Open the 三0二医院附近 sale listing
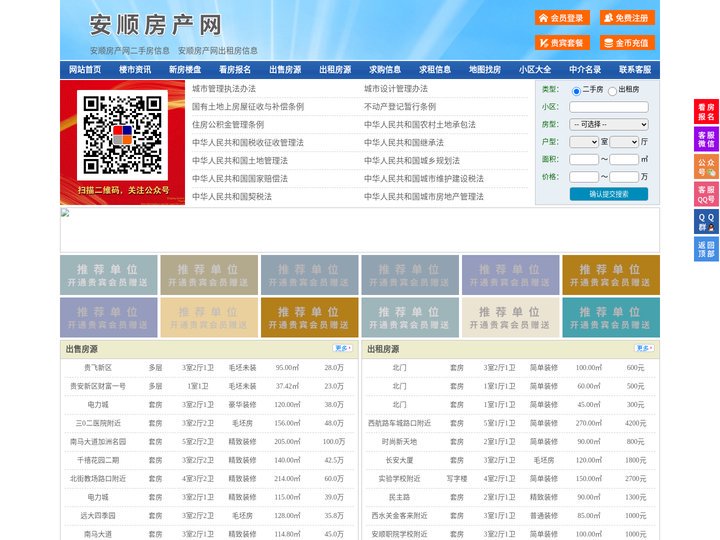 coord(98,423)
